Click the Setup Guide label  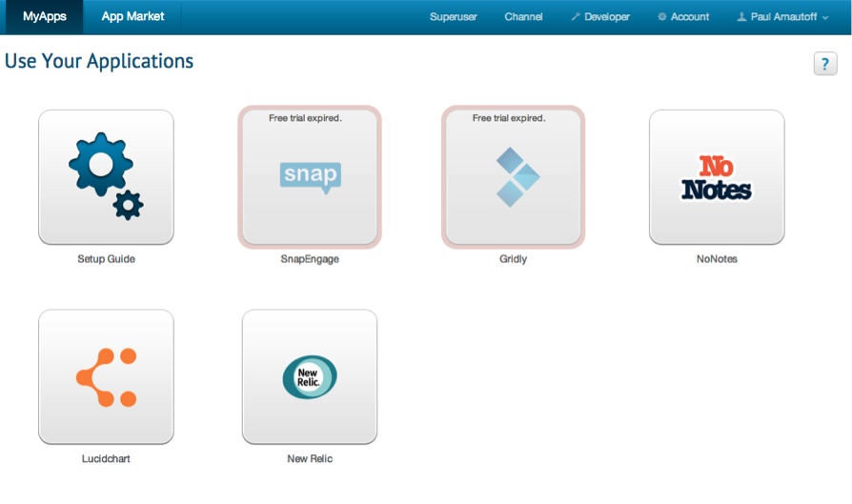pyautogui.click(x=106, y=259)
